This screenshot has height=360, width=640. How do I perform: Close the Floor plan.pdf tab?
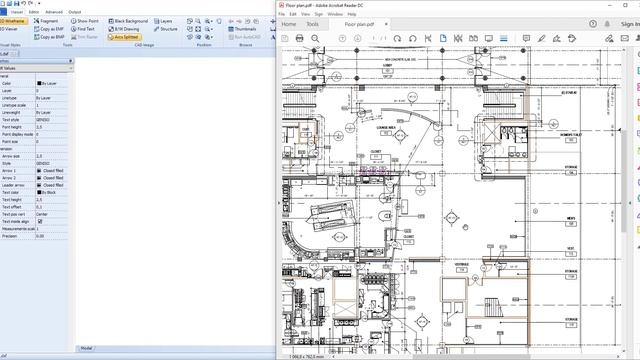click(386, 24)
